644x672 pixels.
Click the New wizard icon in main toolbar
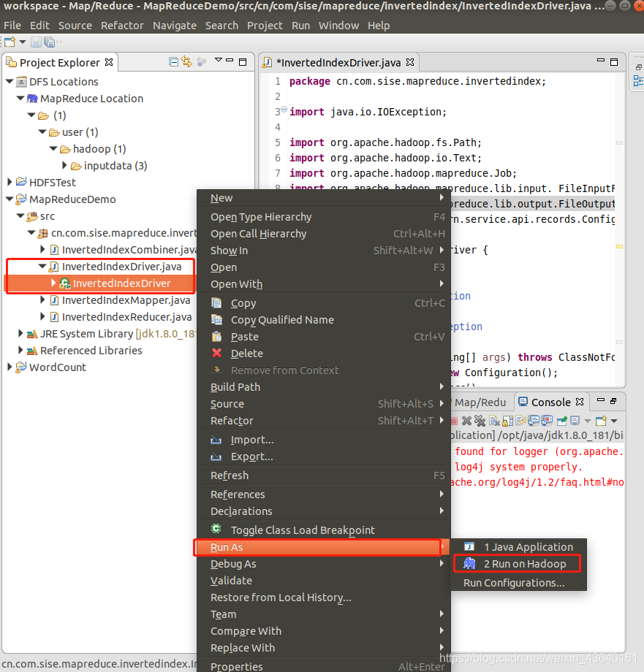point(10,42)
